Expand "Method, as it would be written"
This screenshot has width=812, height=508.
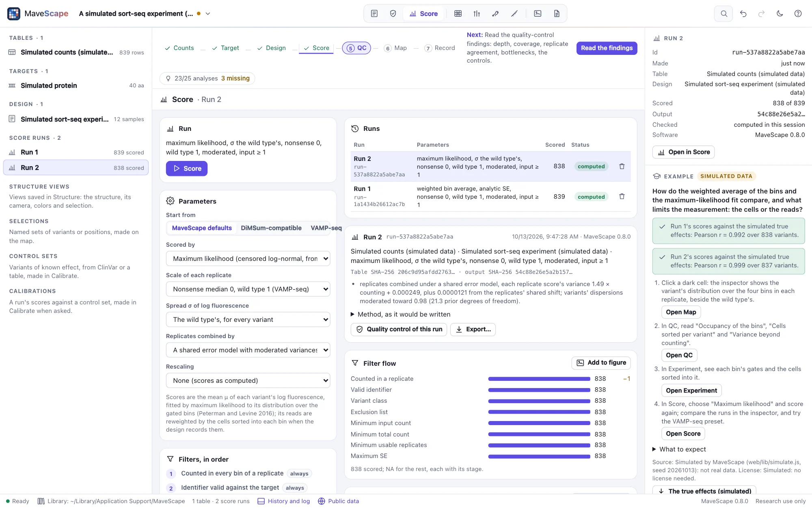[x=400, y=314]
